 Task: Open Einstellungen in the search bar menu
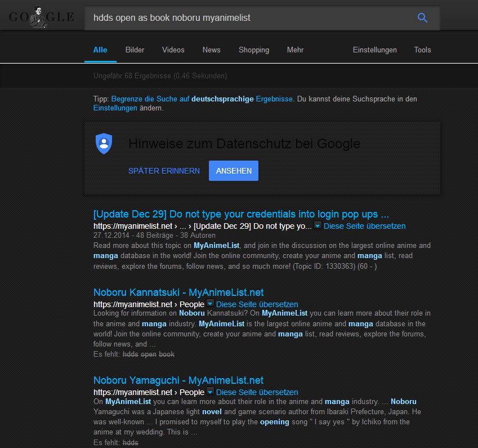click(374, 50)
